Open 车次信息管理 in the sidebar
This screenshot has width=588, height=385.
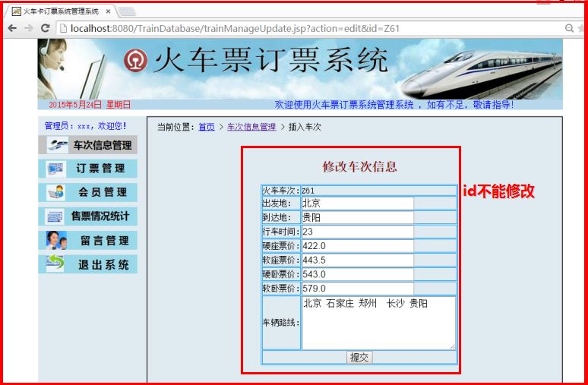click(88, 145)
